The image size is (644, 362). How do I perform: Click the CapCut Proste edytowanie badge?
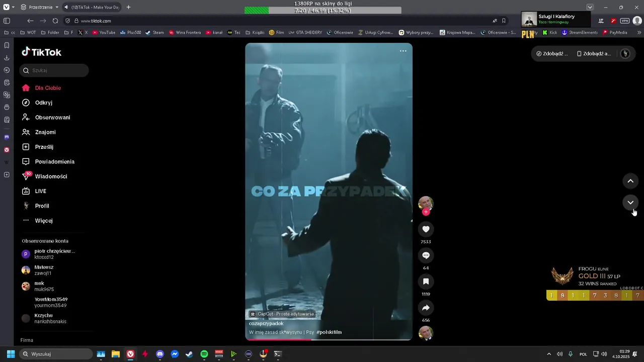tap(282, 314)
